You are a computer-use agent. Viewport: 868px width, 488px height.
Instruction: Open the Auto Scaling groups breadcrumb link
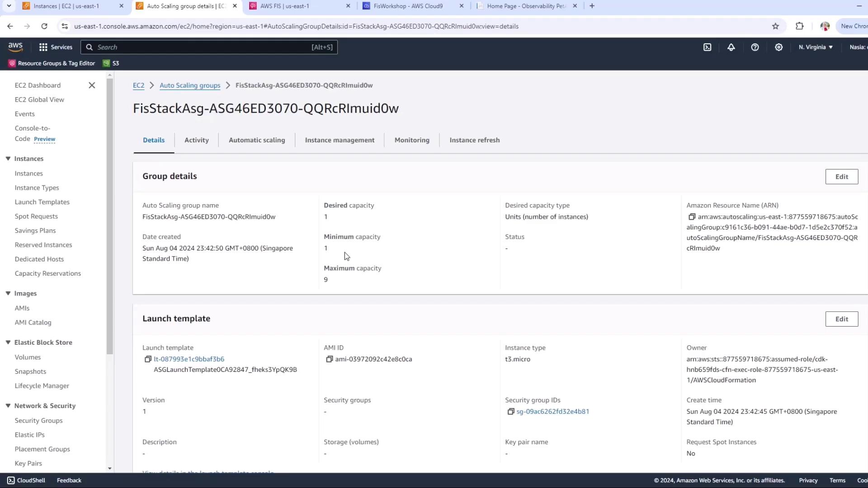(x=190, y=85)
